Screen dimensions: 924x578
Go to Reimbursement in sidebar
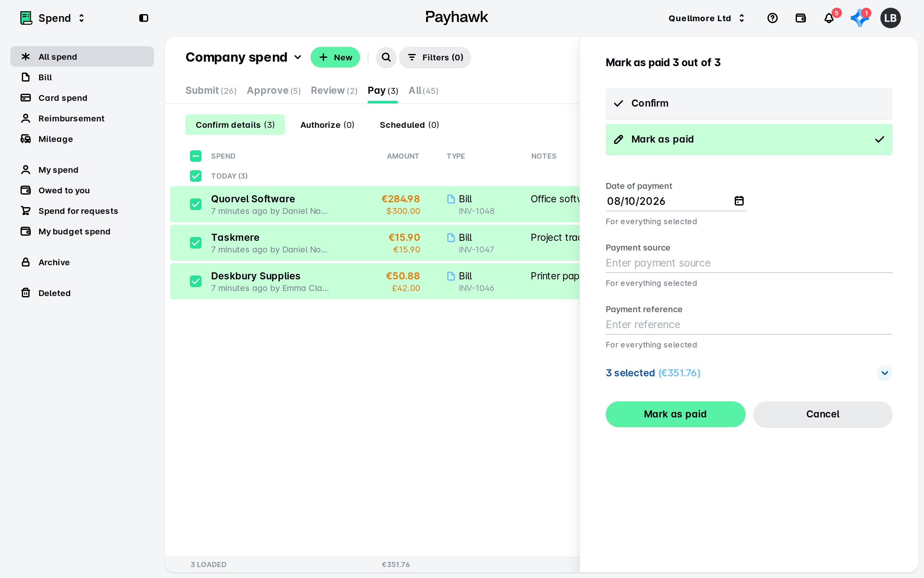click(82, 118)
